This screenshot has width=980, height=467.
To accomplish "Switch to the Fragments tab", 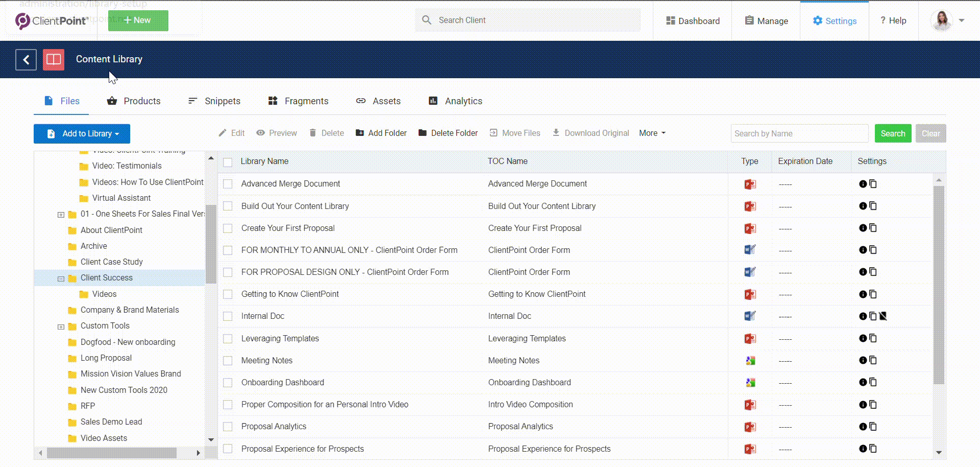I will tap(299, 101).
